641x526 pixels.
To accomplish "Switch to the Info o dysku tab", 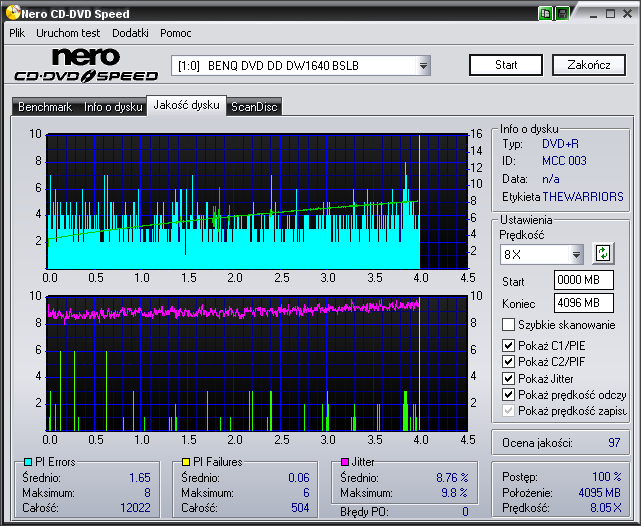I will (113, 107).
